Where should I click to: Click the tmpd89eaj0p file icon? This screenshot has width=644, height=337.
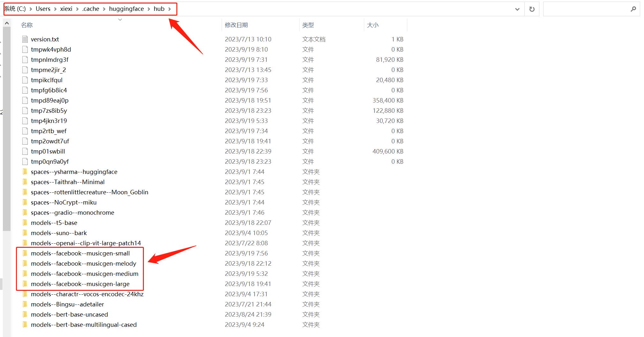(x=25, y=100)
